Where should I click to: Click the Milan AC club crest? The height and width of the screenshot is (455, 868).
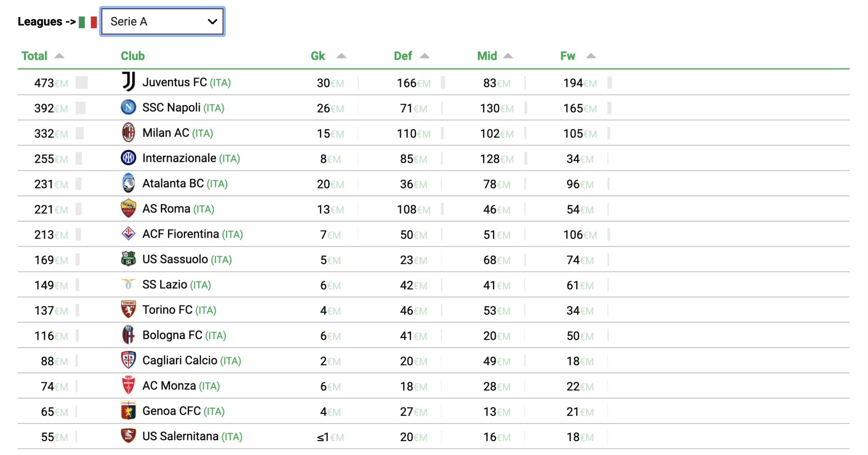click(129, 132)
